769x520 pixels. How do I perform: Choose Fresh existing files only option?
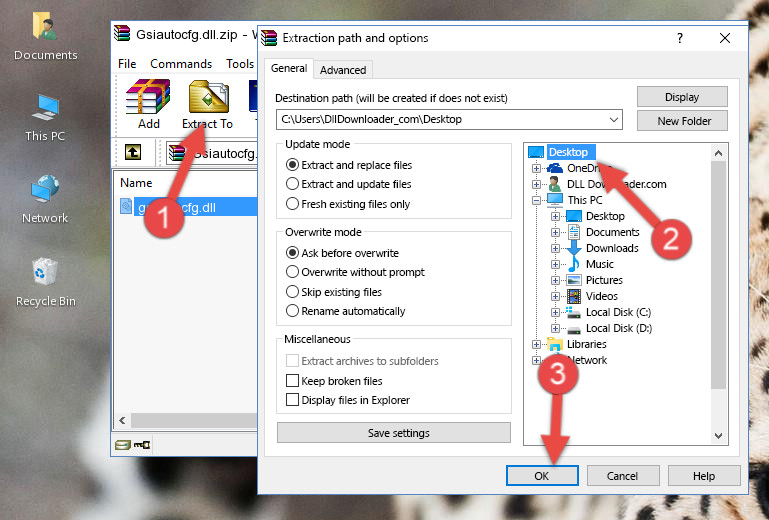pos(292,203)
